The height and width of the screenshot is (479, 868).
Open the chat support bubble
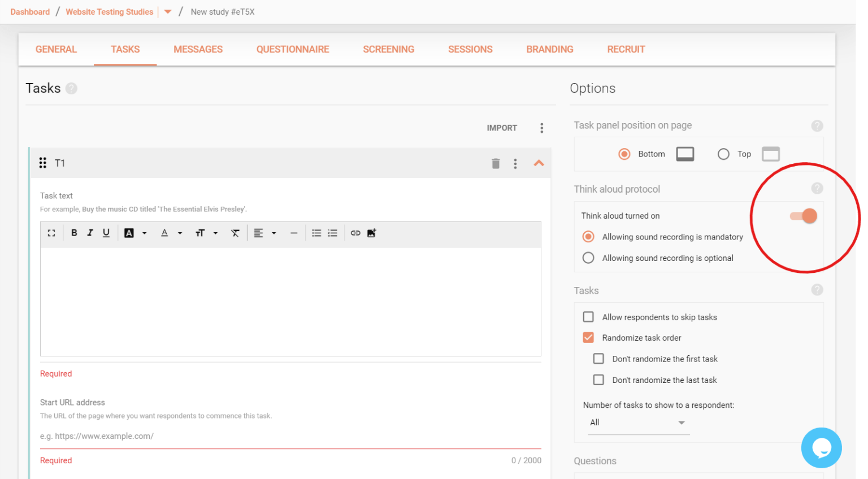pyautogui.click(x=822, y=447)
